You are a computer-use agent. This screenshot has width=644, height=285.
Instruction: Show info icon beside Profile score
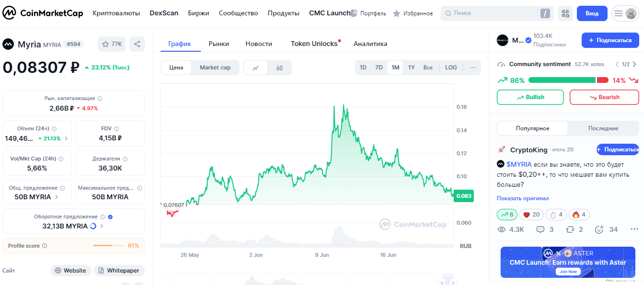point(45,246)
